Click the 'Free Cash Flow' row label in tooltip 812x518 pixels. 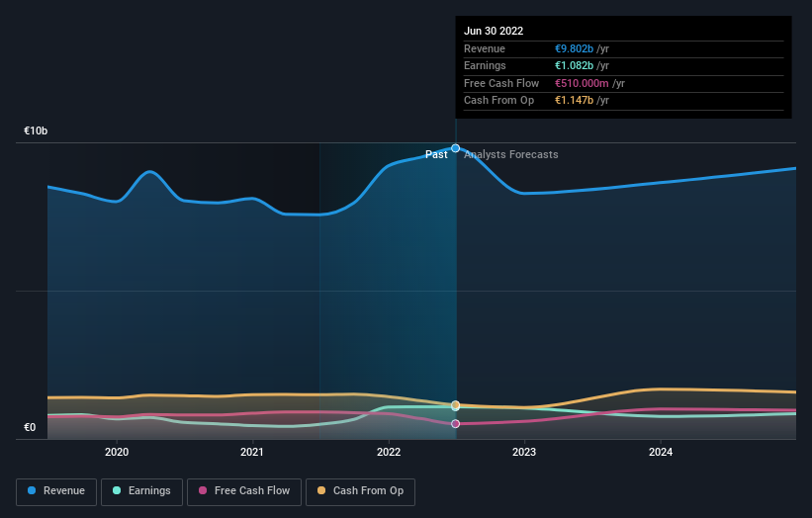[501, 83]
